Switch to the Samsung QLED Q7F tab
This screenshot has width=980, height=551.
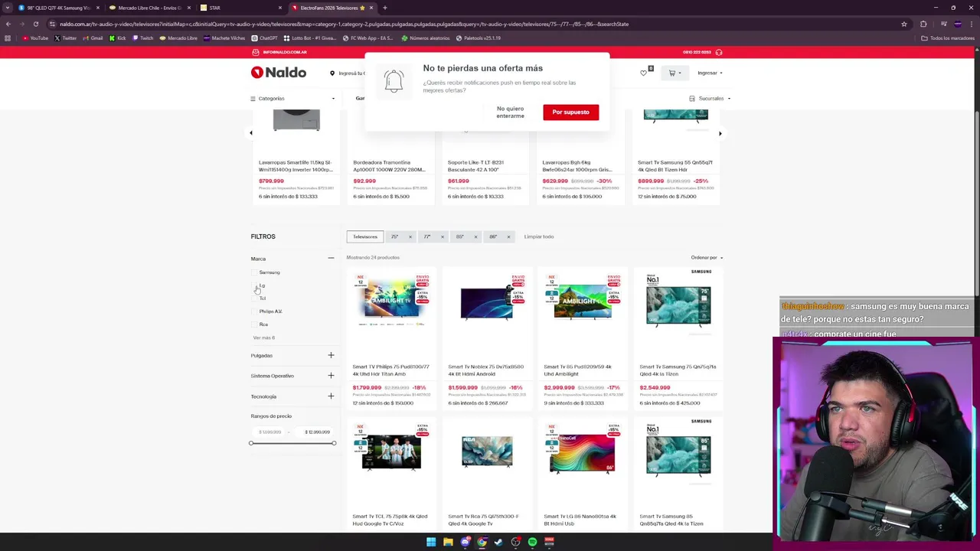(x=57, y=8)
